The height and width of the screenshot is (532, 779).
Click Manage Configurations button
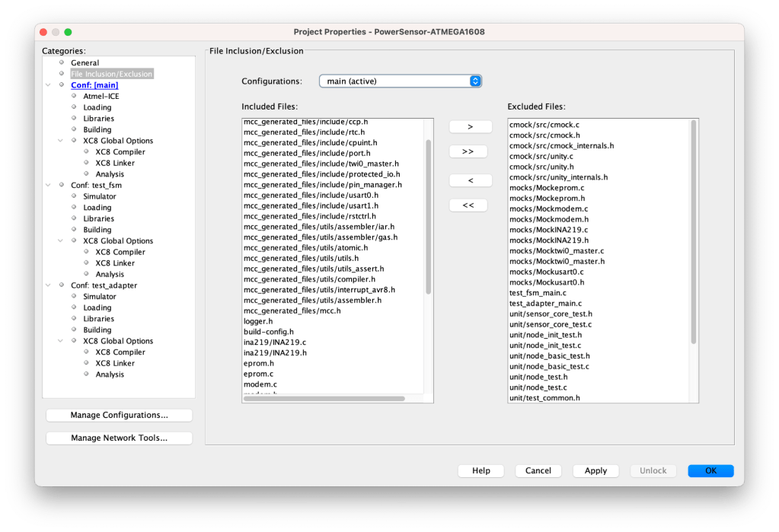(x=120, y=416)
